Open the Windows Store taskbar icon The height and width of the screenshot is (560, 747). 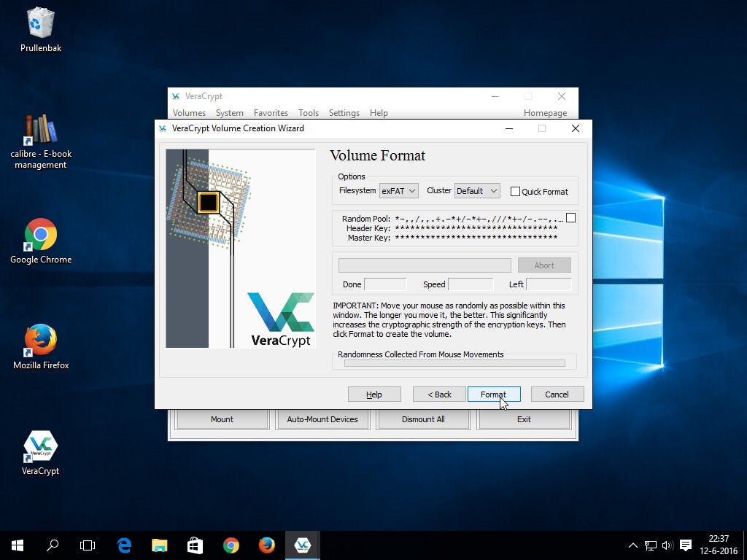(x=195, y=545)
